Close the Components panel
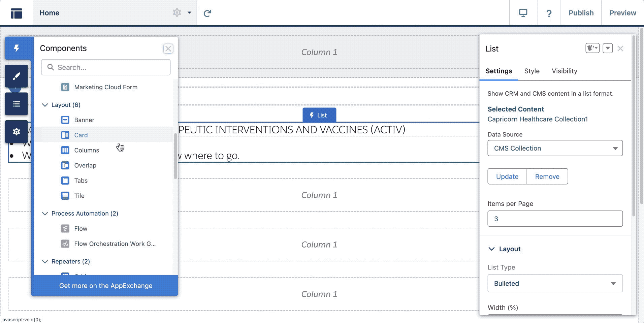The height and width of the screenshot is (323, 644). 168,49
